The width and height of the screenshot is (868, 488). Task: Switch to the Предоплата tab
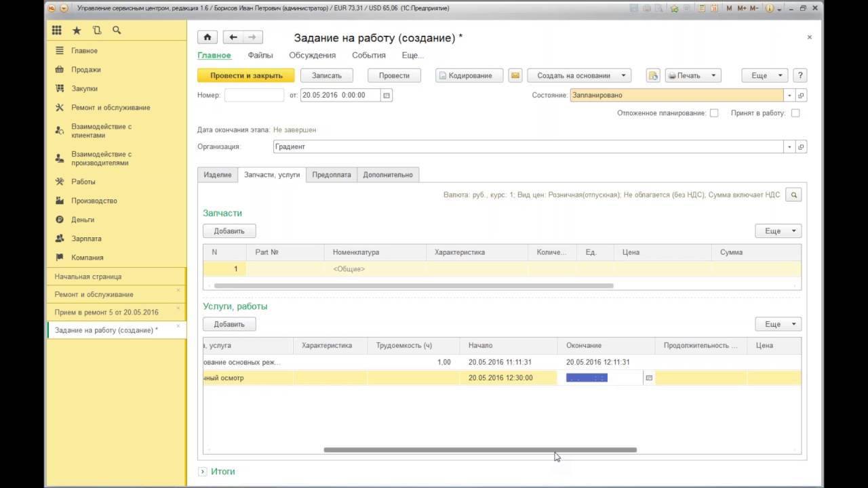point(331,175)
